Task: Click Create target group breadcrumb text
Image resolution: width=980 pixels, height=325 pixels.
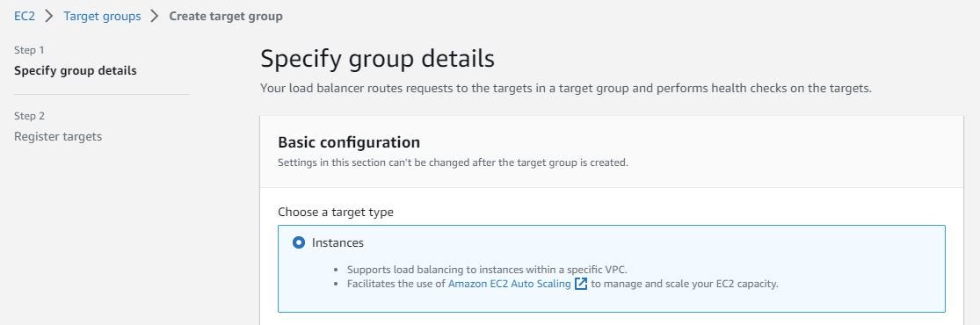Action: (x=226, y=16)
